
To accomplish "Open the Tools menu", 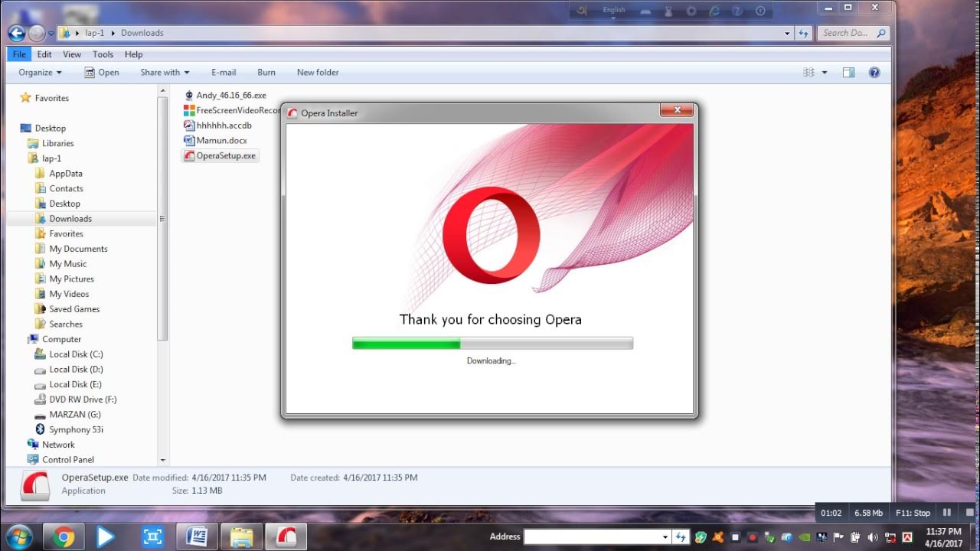I will click(x=103, y=54).
